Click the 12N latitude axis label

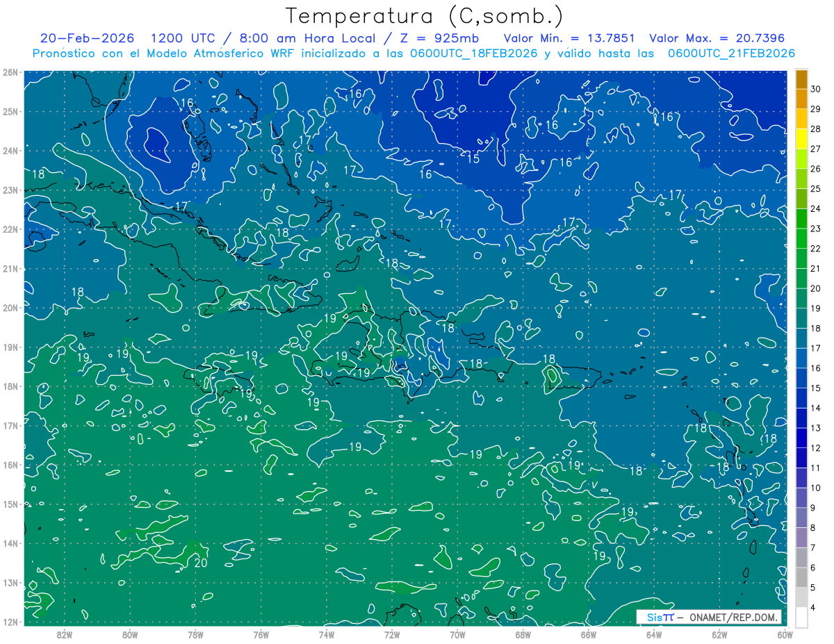click(x=10, y=622)
